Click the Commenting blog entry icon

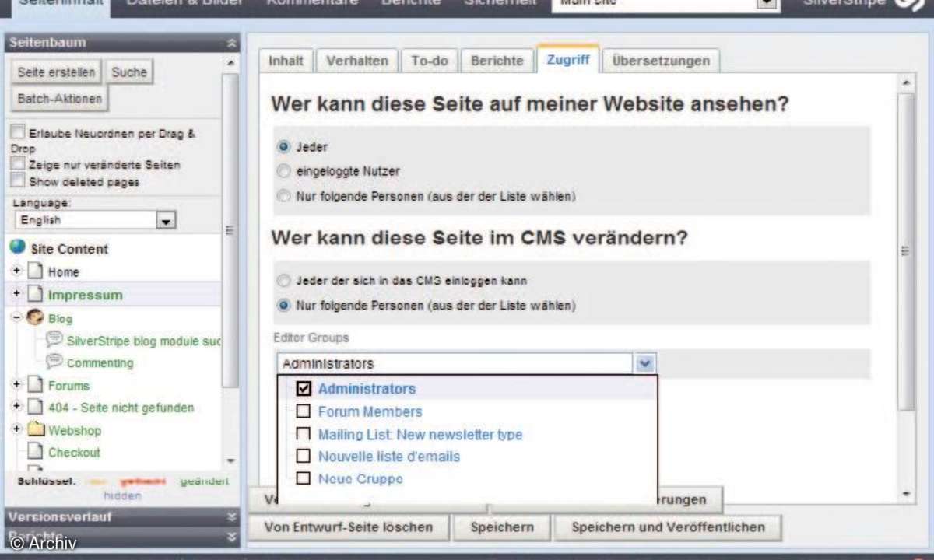coord(54,362)
